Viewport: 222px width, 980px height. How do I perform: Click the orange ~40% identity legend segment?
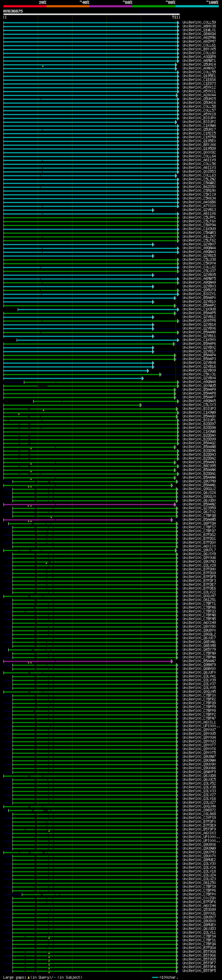(68, 6)
